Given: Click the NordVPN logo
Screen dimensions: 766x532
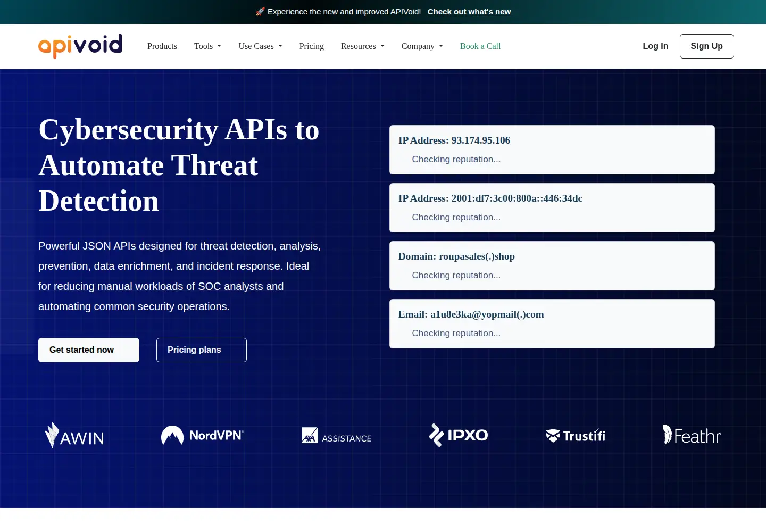Looking at the screenshot, I should point(202,435).
